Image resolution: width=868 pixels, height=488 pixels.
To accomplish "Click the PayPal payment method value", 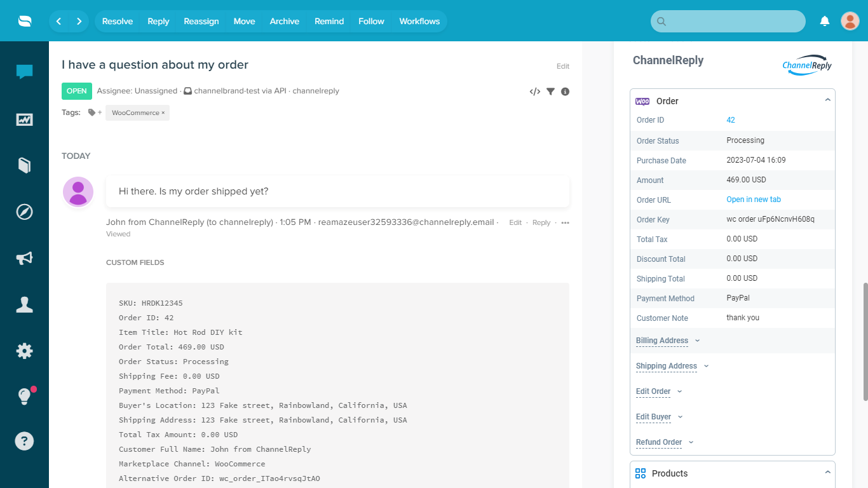I will coord(738,298).
